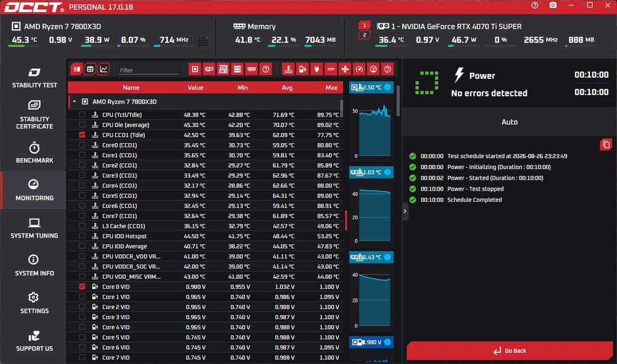617x364 pixels.
Task: Switch to table-only view mode
Action: tap(90, 69)
